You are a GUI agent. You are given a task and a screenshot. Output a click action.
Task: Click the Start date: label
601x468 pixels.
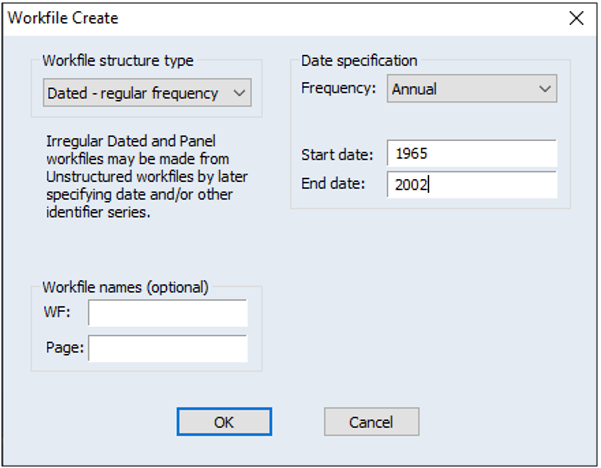pyautogui.click(x=336, y=155)
